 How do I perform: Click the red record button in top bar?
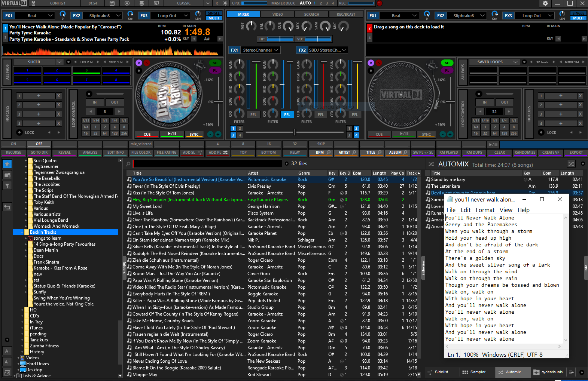(380, 3)
